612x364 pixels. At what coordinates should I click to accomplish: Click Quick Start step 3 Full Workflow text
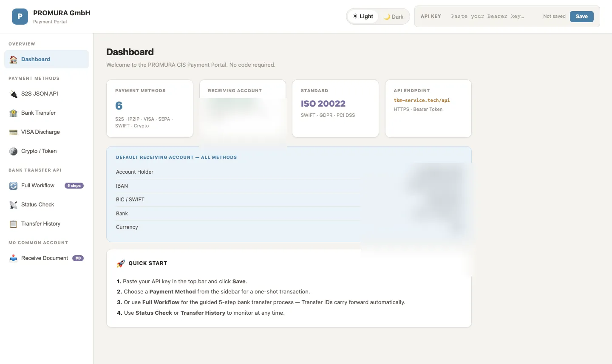click(x=261, y=302)
